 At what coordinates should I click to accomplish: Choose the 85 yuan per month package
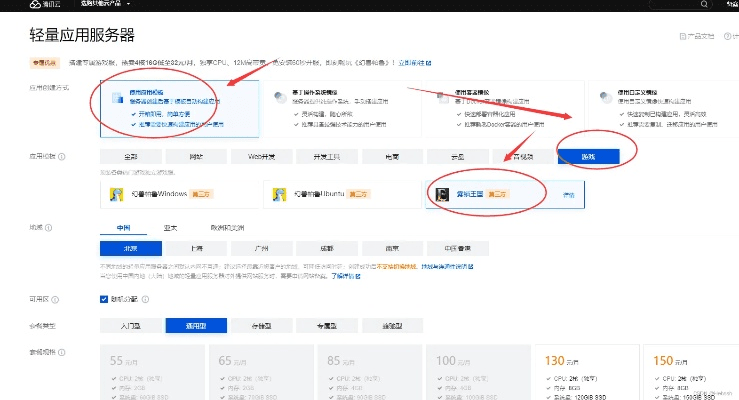tap(370, 372)
